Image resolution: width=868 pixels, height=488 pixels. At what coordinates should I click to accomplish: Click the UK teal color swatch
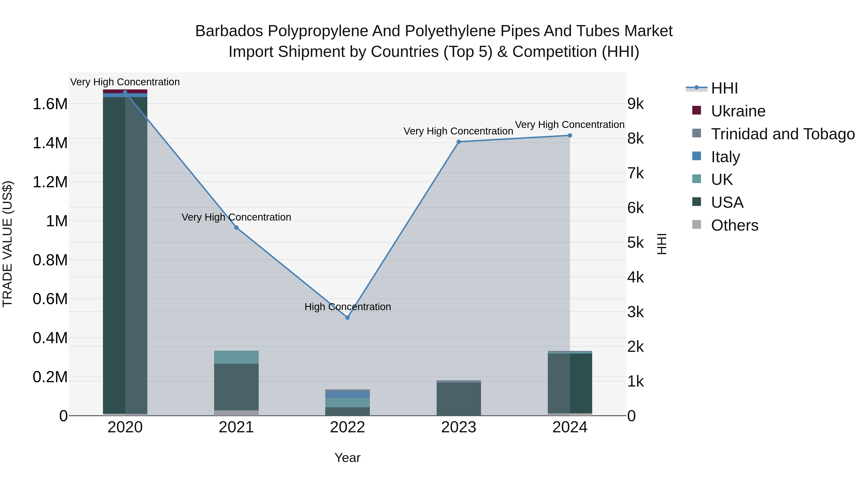tap(697, 179)
